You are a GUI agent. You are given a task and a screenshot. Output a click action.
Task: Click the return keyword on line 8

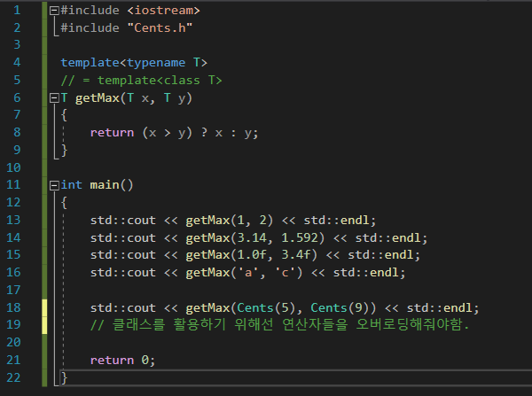[112, 133]
